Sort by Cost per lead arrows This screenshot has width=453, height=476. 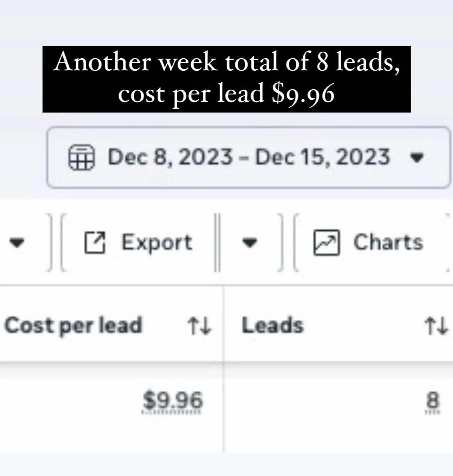pyautogui.click(x=199, y=326)
